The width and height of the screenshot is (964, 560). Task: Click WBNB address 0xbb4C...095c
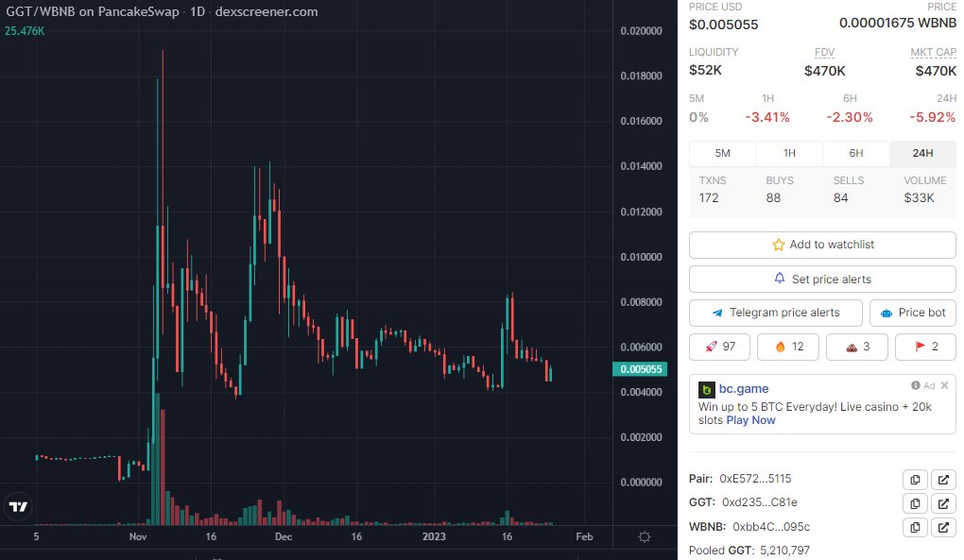[771, 528]
